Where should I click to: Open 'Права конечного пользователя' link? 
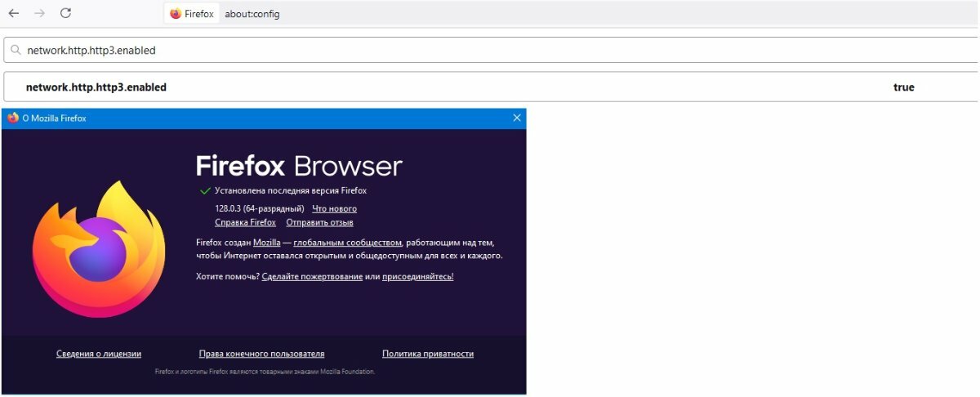tap(261, 354)
